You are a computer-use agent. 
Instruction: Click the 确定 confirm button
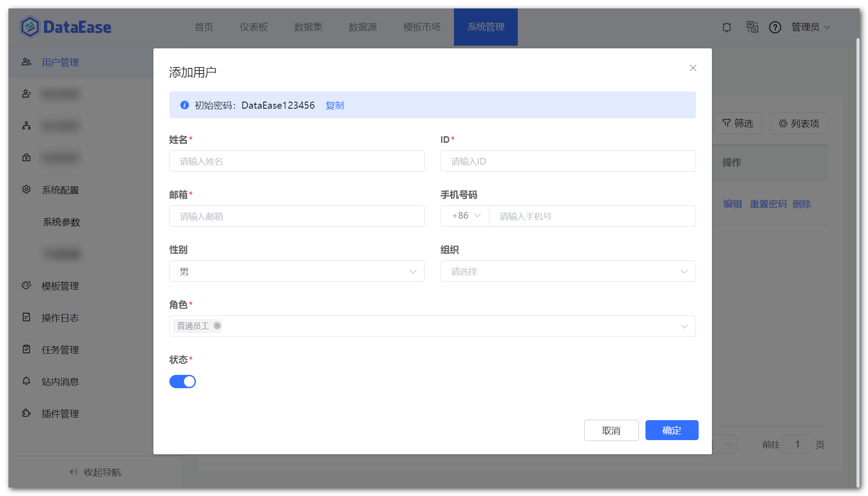[x=671, y=430]
